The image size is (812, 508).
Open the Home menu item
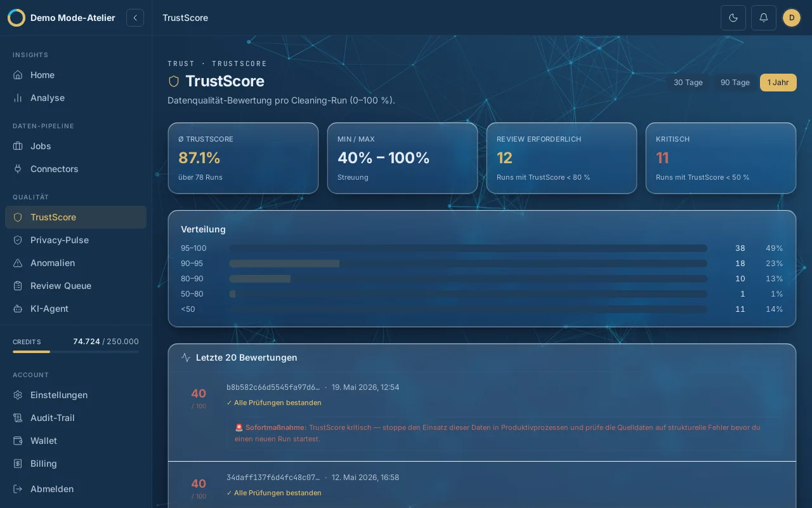point(75,75)
